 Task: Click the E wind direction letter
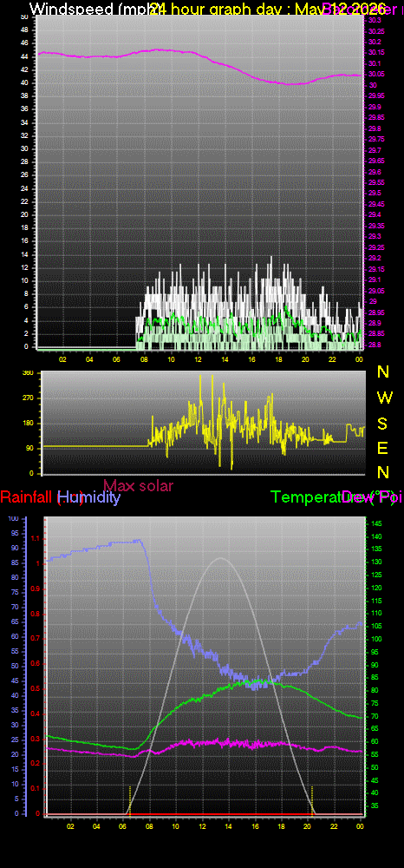(x=382, y=448)
